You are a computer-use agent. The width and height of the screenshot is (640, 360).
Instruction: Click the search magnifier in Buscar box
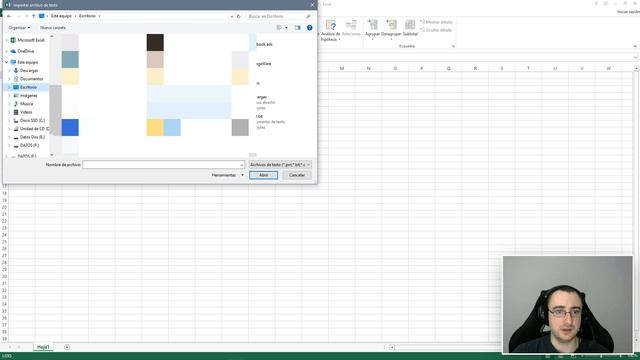pos(308,16)
